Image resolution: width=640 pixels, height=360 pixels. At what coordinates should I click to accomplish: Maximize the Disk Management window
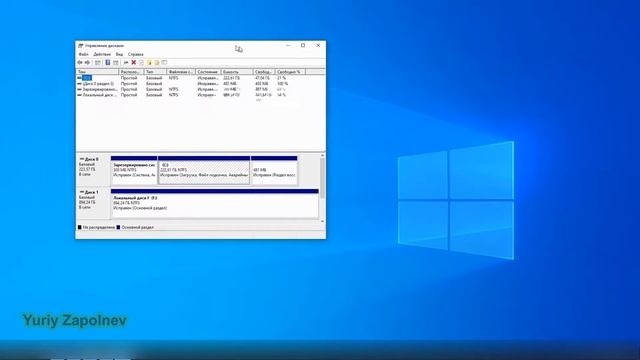(x=303, y=45)
